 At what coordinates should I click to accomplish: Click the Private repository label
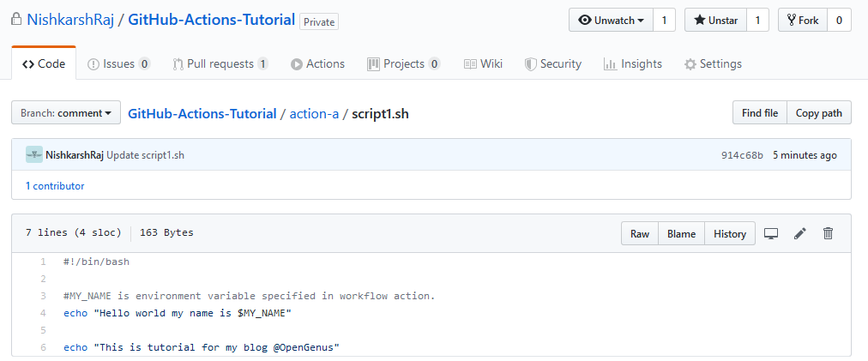tap(319, 21)
